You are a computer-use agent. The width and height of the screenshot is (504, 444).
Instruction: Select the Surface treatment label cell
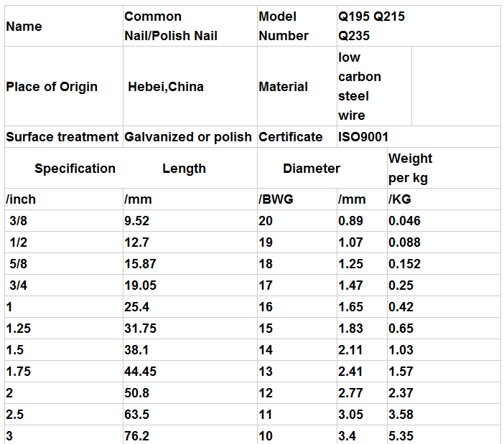[62, 137]
